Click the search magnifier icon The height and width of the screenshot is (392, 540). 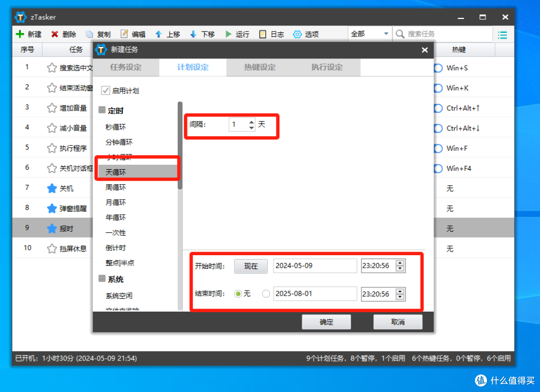tap(399, 34)
